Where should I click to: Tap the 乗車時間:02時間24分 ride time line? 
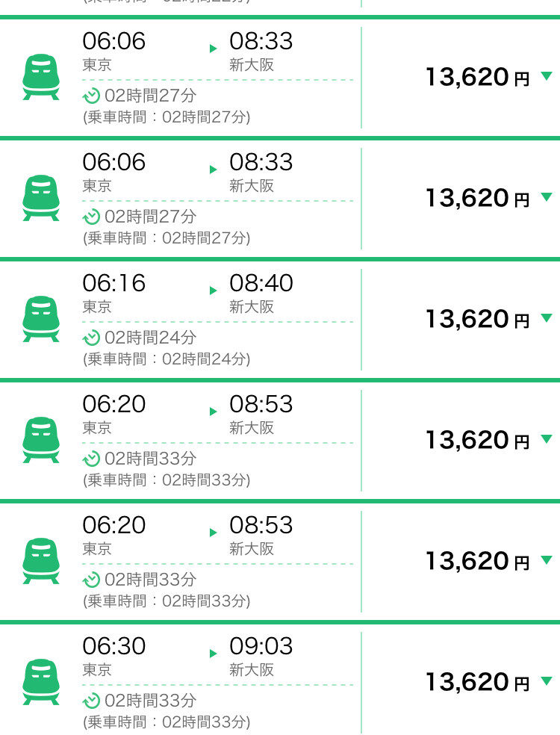(167, 359)
